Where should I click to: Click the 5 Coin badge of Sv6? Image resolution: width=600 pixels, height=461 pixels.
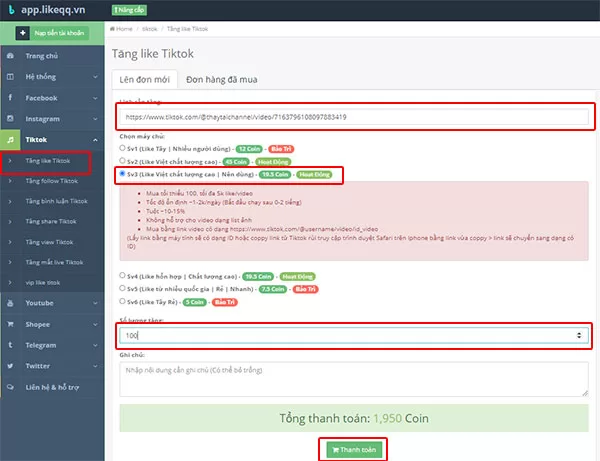(195, 302)
